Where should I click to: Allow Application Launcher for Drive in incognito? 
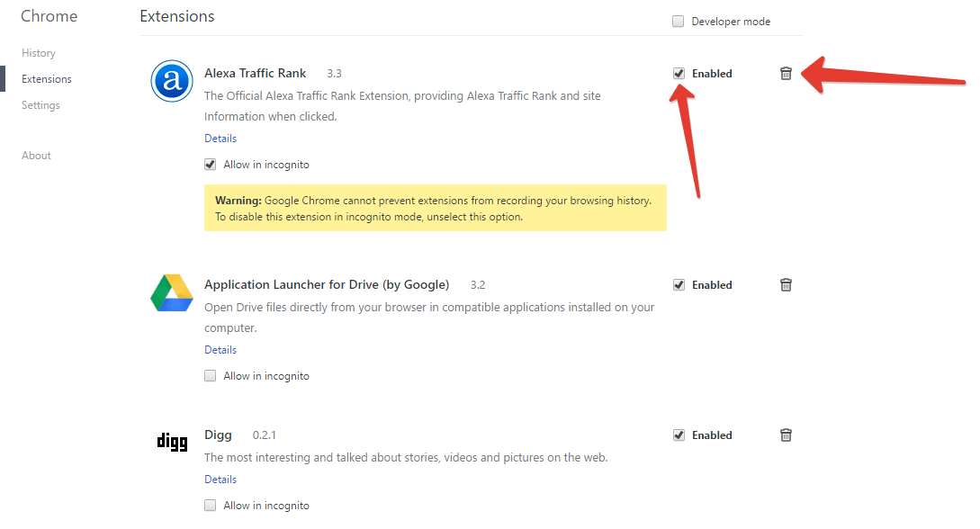210,376
